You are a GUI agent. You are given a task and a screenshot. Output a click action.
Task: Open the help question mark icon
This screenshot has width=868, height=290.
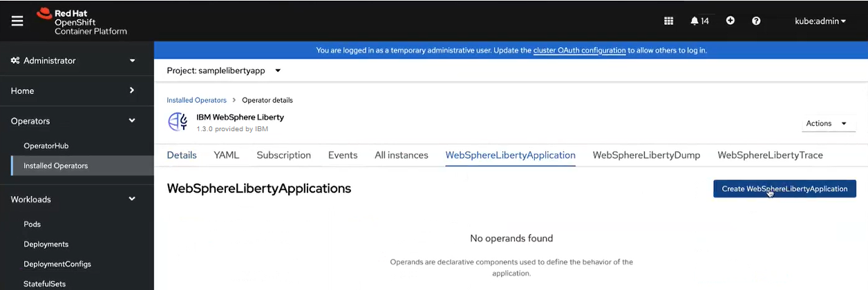point(756,21)
